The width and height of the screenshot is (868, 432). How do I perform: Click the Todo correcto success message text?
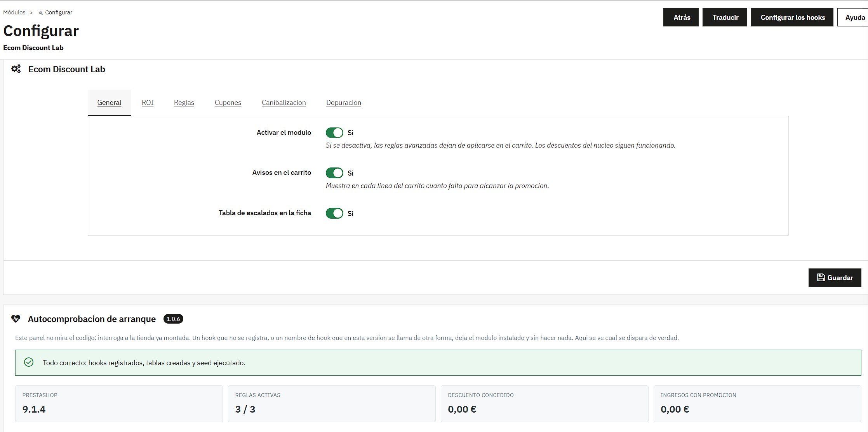click(x=144, y=363)
